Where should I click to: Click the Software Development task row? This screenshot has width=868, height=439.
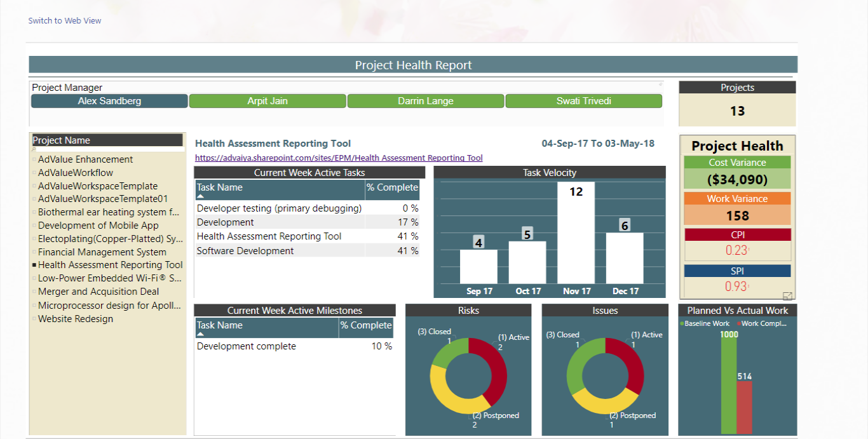click(308, 251)
